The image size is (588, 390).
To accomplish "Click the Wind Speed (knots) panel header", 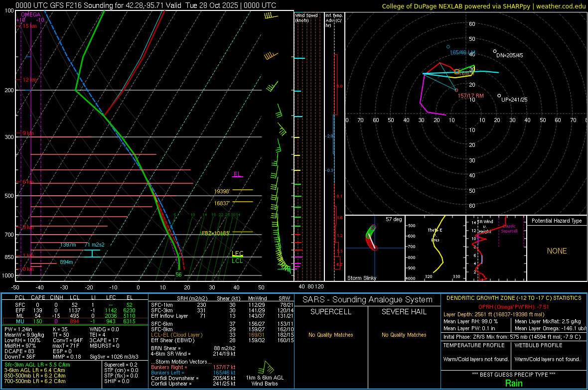I will tap(306, 17).
